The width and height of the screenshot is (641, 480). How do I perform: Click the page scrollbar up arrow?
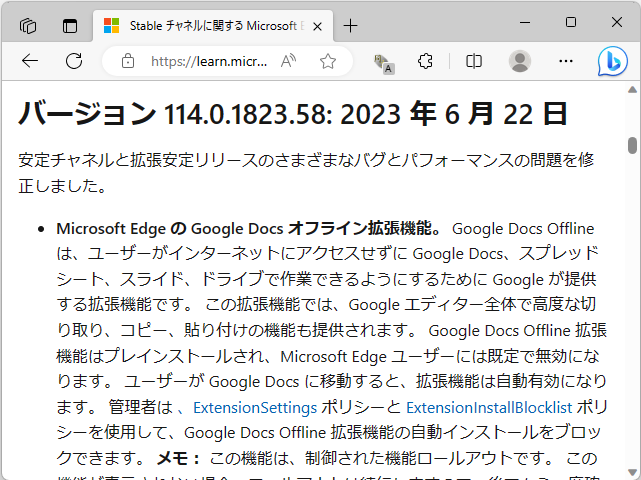pyautogui.click(x=632, y=90)
